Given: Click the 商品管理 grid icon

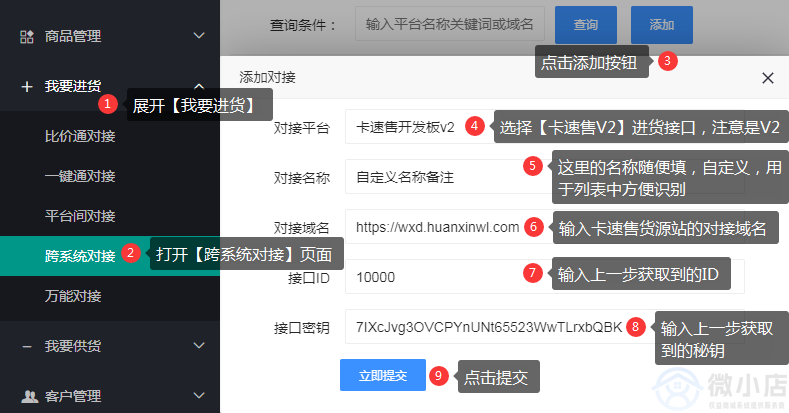Looking at the screenshot, I should [27, 37].
